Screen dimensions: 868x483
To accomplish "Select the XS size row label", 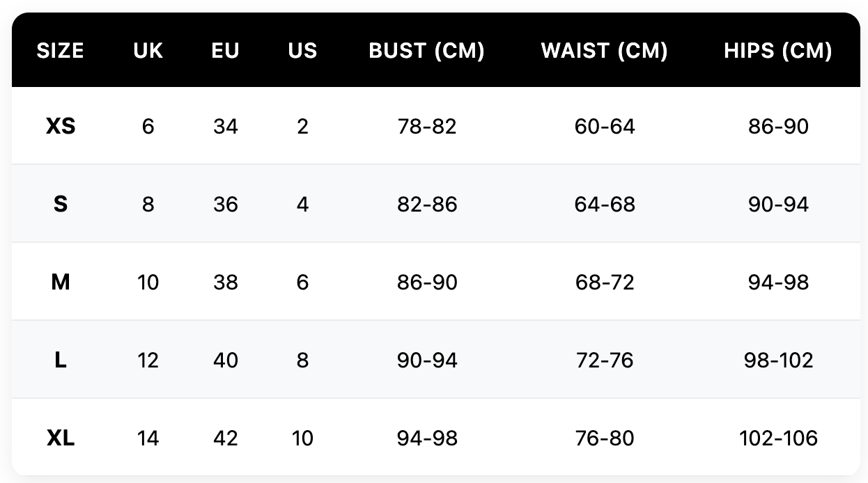I will (x=61, y=127).
